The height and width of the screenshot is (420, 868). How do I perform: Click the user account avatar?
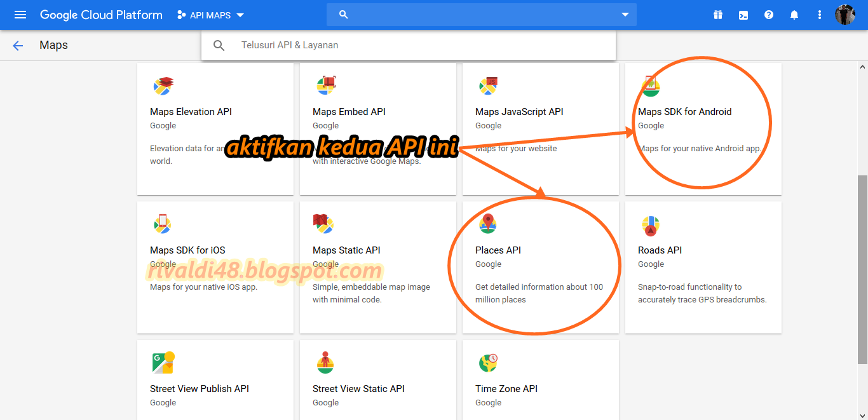click(845, 15)
